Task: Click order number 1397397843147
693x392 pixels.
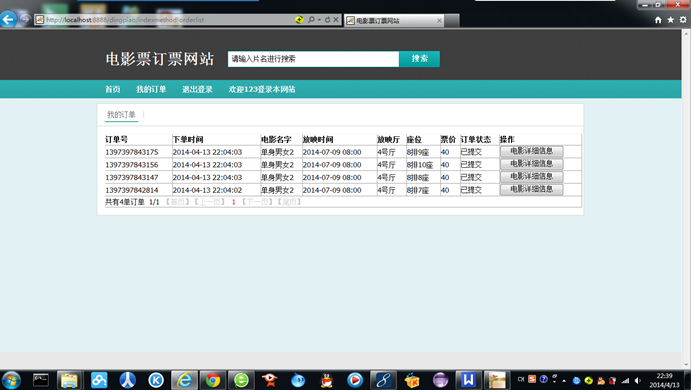Action: (132, 178)
